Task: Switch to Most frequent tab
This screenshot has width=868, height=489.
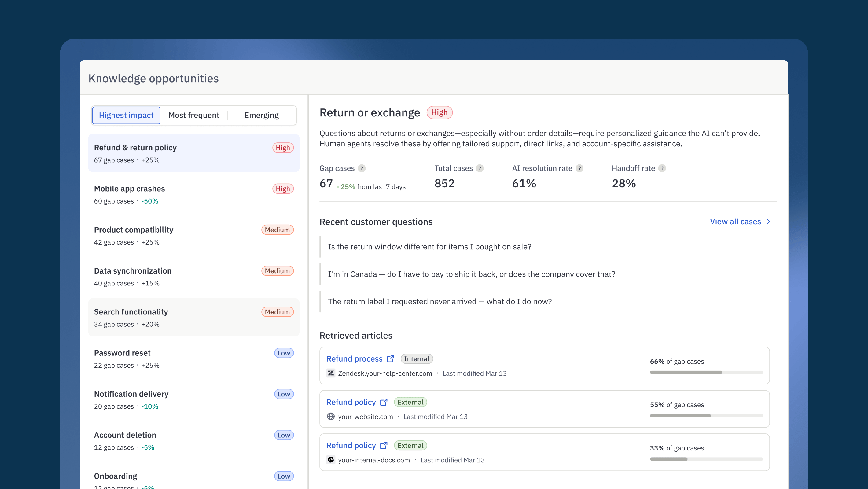Action: (193, 115)
